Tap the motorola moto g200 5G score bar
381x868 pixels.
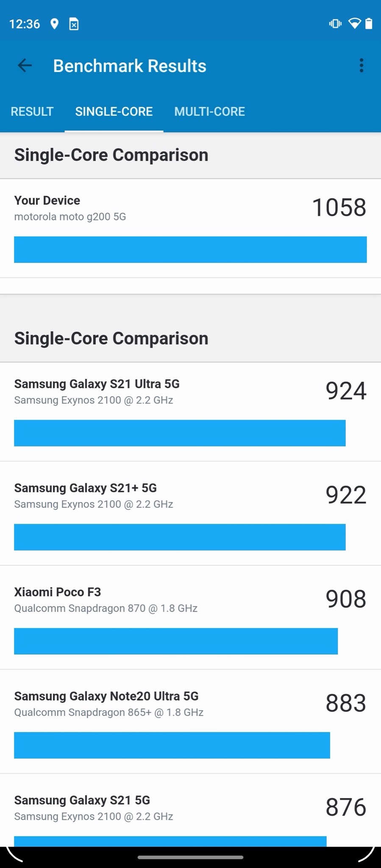190,250
